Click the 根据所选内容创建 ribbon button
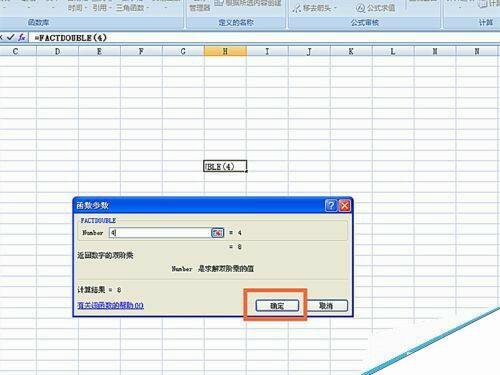 (x=247, y=3)
